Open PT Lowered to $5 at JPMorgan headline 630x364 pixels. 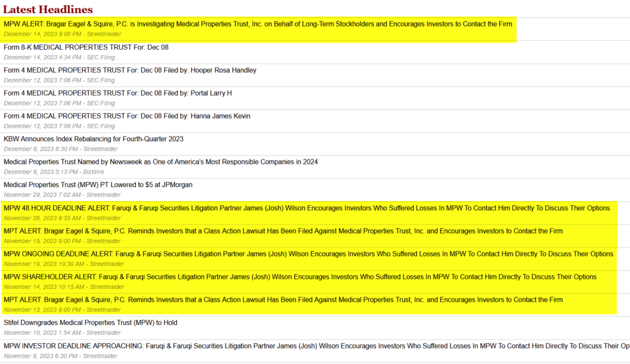(x=98, y=185)
